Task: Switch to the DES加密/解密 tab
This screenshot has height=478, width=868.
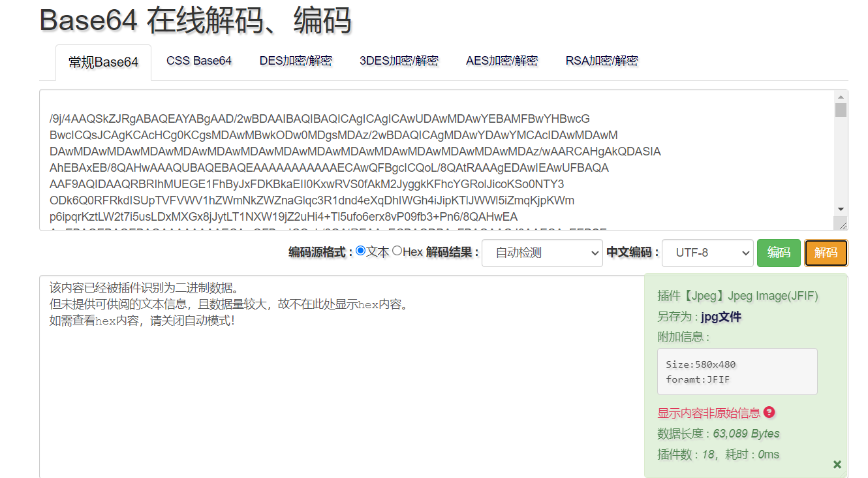Action: coord(296,60)
